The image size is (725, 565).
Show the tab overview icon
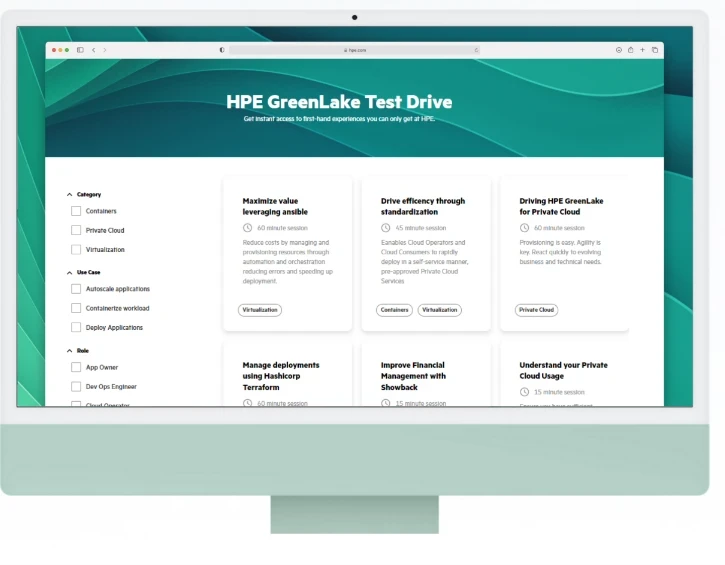click(x=654, y=50)
